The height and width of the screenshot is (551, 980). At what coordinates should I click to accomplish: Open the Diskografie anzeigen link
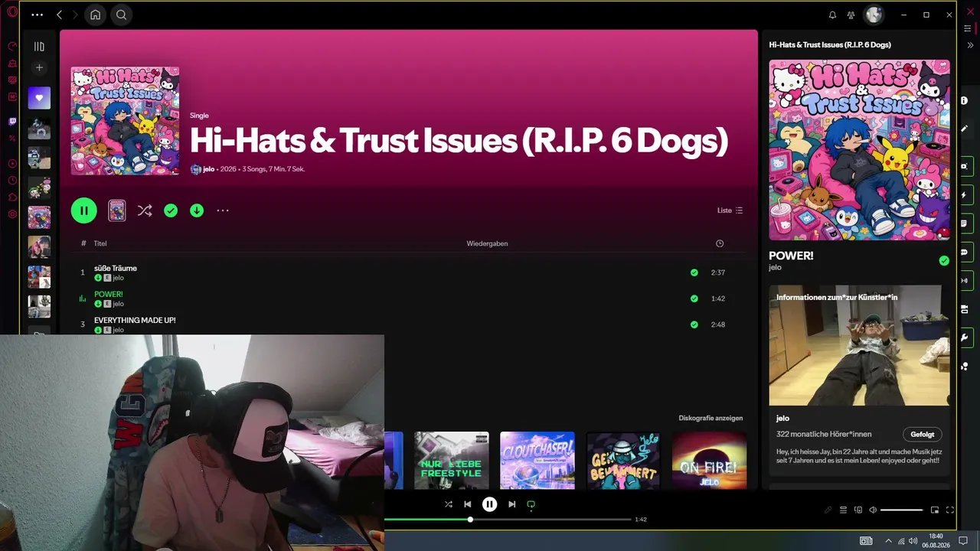pos(710,418)
